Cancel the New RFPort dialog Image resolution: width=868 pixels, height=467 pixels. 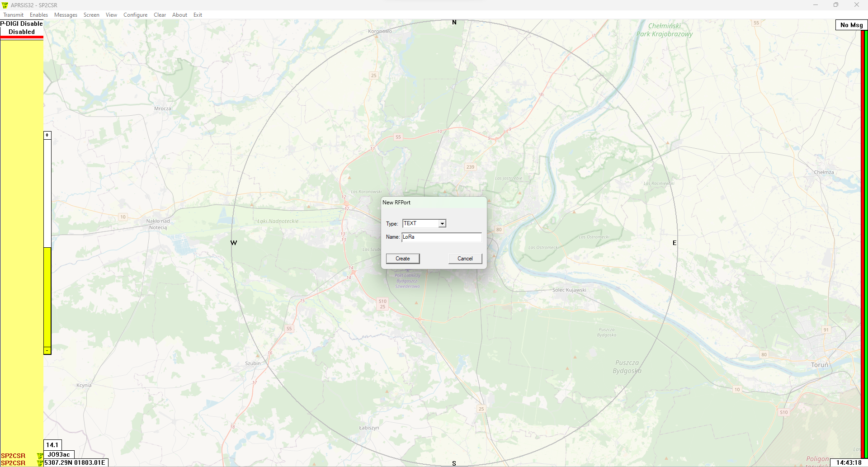(465, 259)
